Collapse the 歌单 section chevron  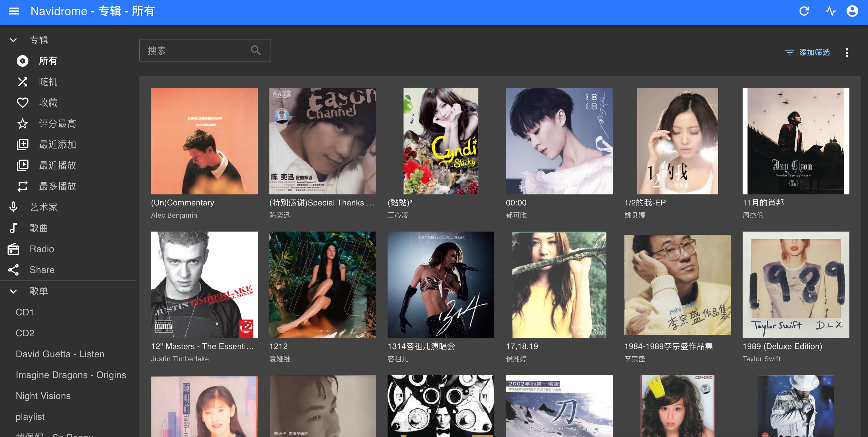(x=13, y=291)
